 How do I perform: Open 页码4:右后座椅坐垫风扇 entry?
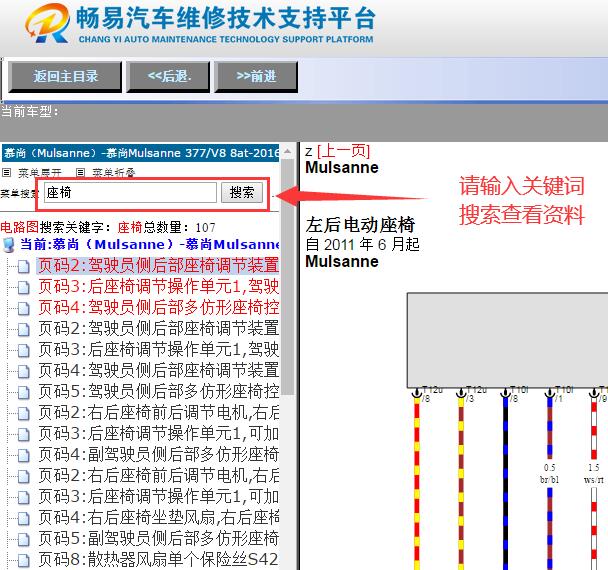[158, 516]
